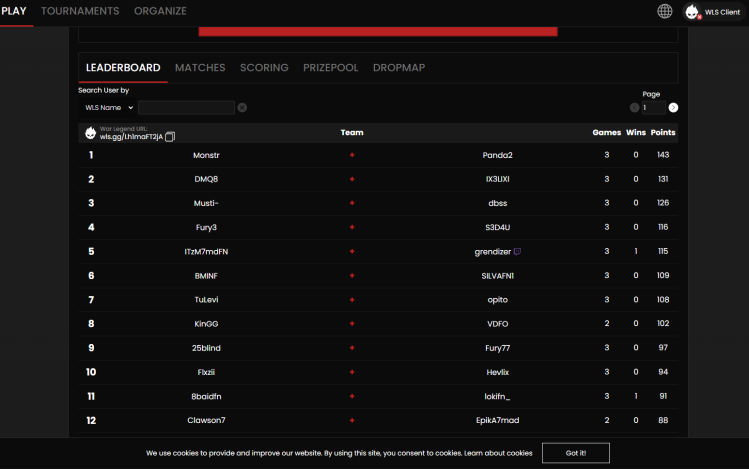Click the plus icon in TuLevi row
Image resolution: width=749 pixels, height=469 pixels.
coord(352,299)
